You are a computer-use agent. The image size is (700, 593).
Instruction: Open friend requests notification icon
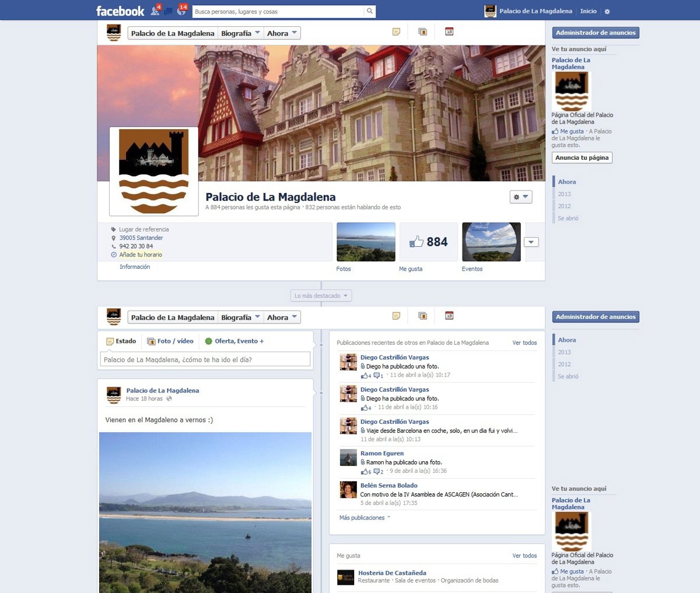tap(155, 11)
